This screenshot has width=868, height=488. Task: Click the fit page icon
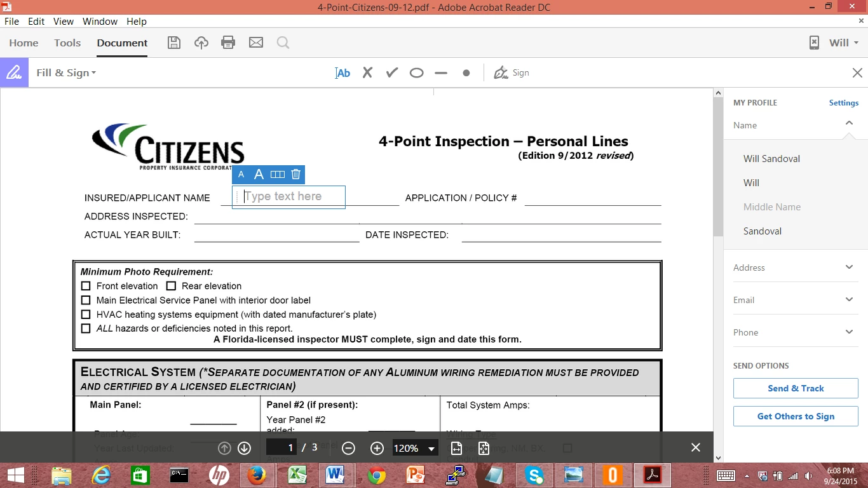484,448
